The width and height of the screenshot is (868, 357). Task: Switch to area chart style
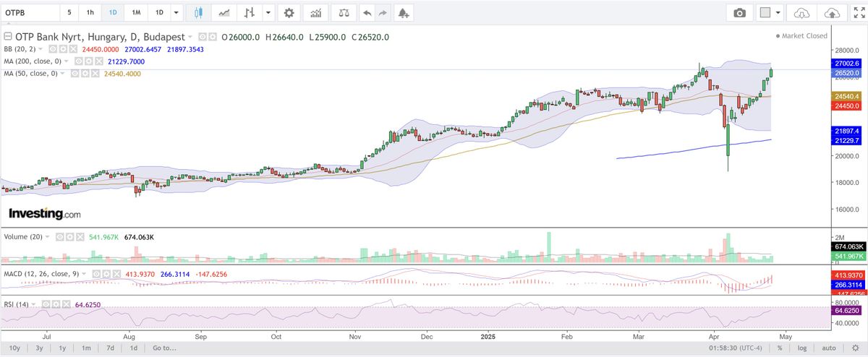point(225,12)
